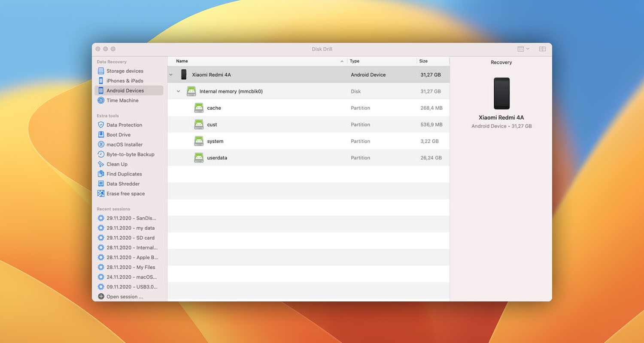Open the iPhones & iPads section icon
Screen dimensions: 644x343
[x=101, y=81]
